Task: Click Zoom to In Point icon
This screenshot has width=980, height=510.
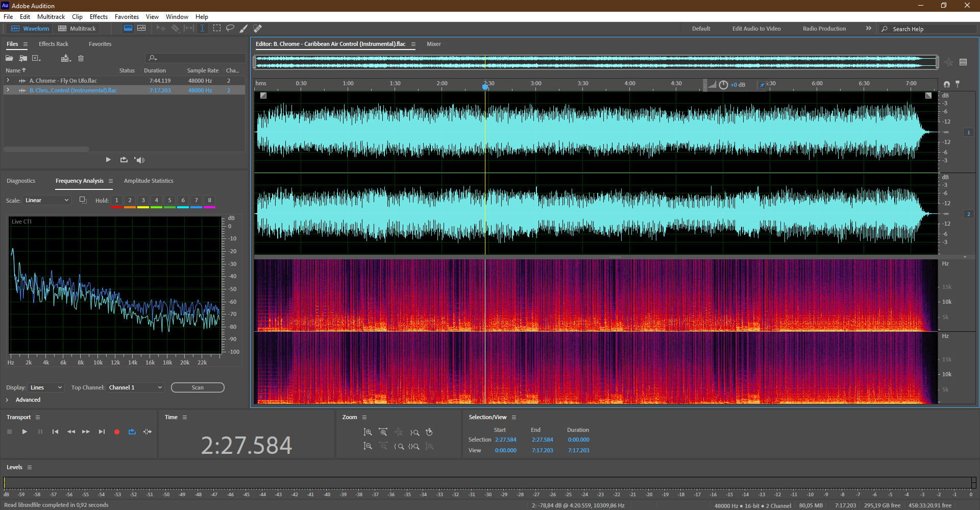Action: pyautogui.click(x=399, y=446)
